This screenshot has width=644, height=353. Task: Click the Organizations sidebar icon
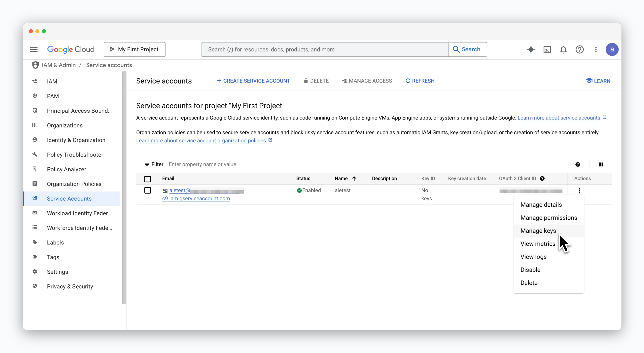[35, 125]
